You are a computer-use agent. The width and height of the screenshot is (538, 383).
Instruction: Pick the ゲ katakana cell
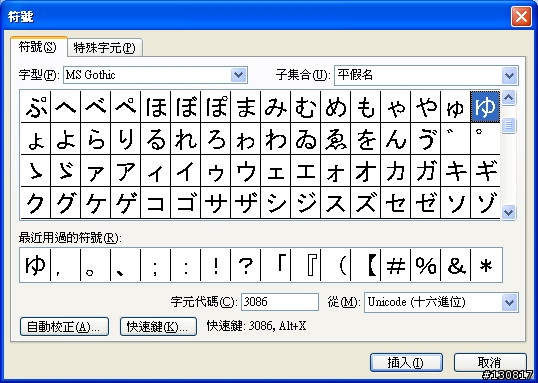click(126, 202)
